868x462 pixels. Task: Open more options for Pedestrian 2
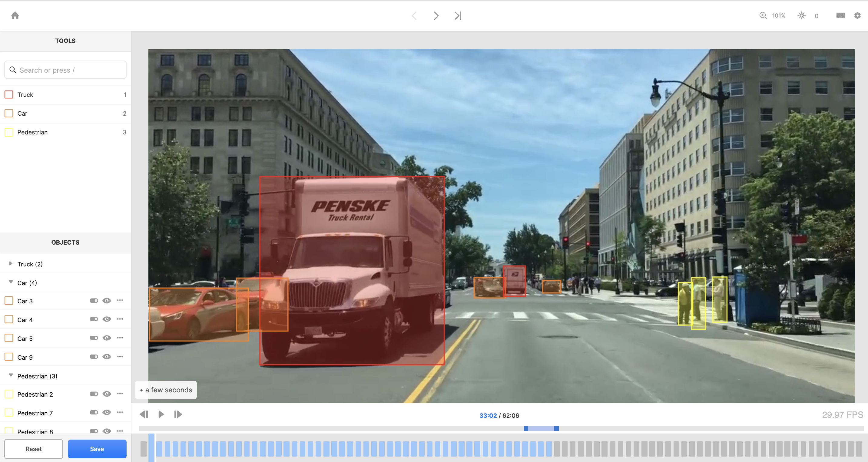120,394
